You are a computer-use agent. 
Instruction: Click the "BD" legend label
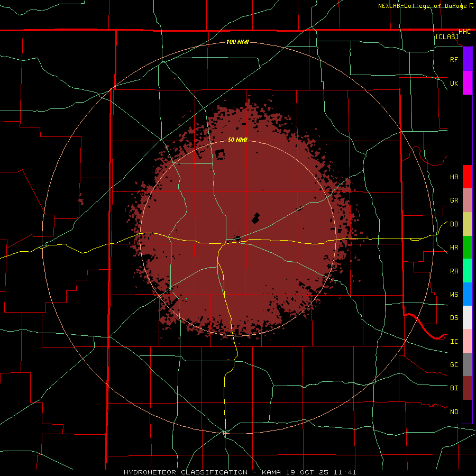(454, 224)
